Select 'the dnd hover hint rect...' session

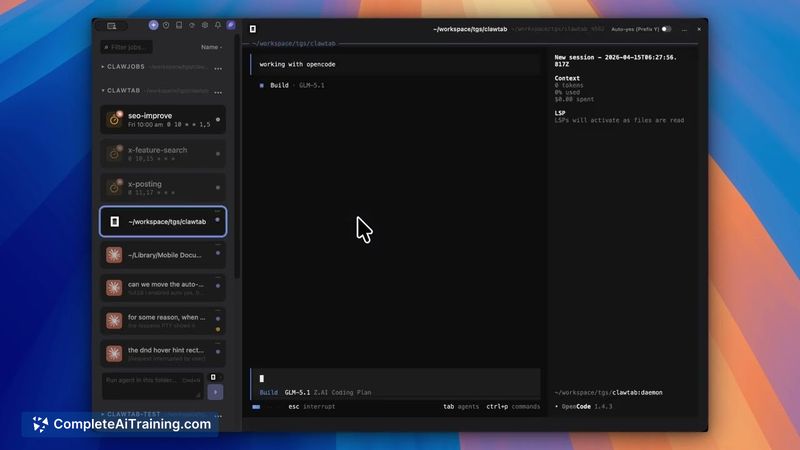163,353
